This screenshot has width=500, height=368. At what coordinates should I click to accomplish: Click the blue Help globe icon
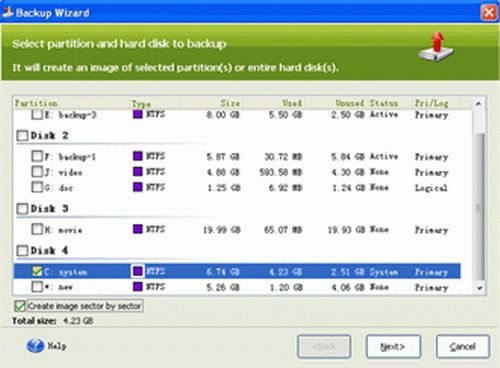pos(35,346)
